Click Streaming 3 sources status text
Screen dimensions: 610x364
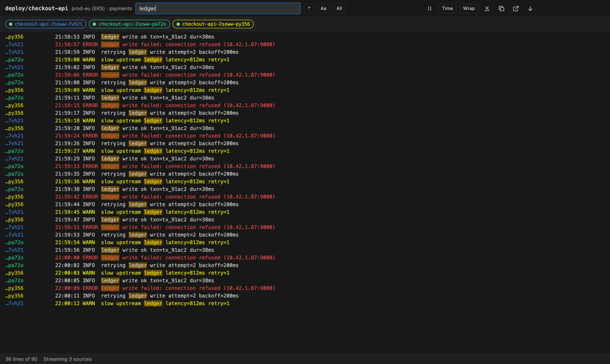[x=67, y=359]
